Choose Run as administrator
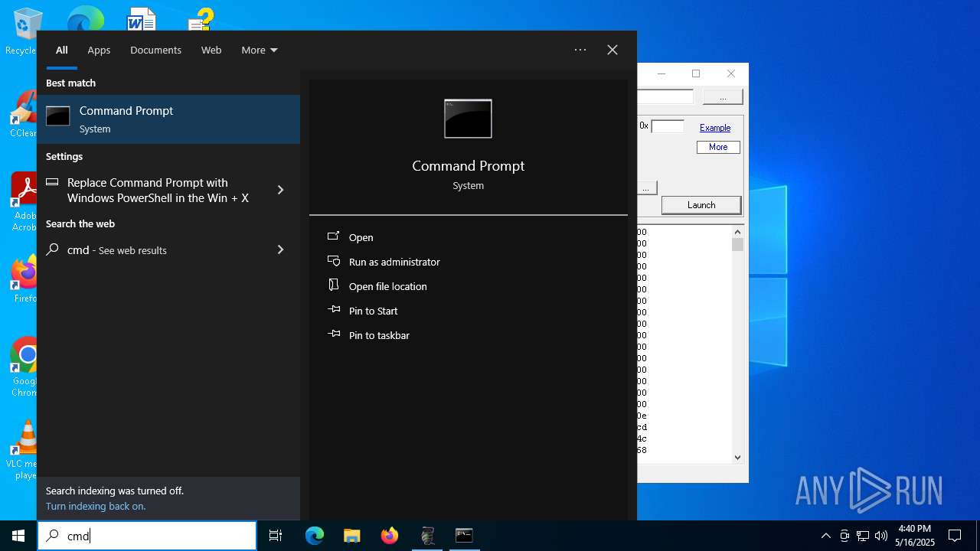 click(394, 262)
